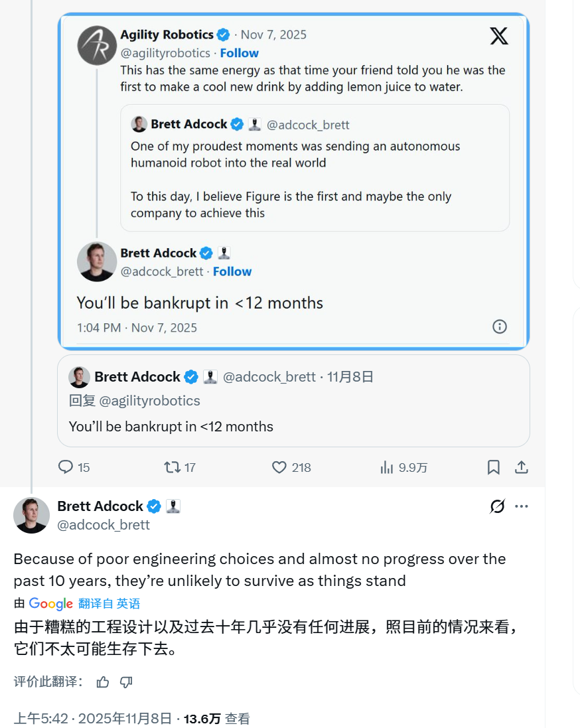Open the three-dot more options menu
This screenshot has width=580, height=728.
(522, 507)
